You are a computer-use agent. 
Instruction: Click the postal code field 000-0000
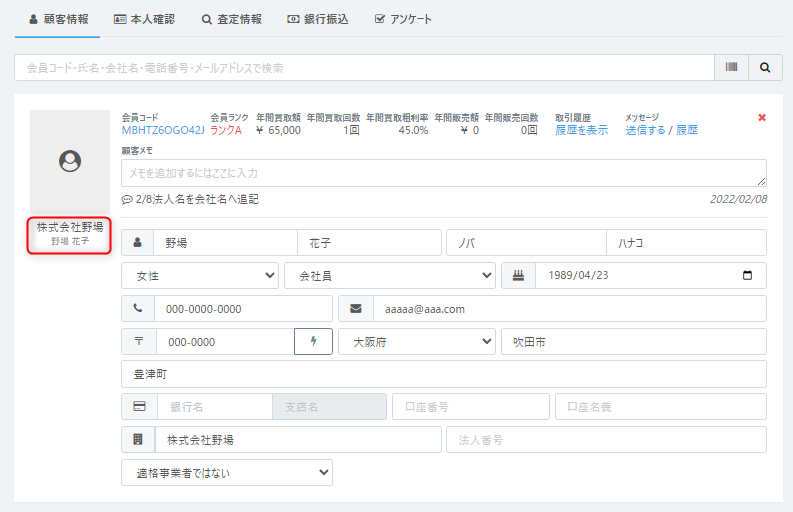point(225,342)
